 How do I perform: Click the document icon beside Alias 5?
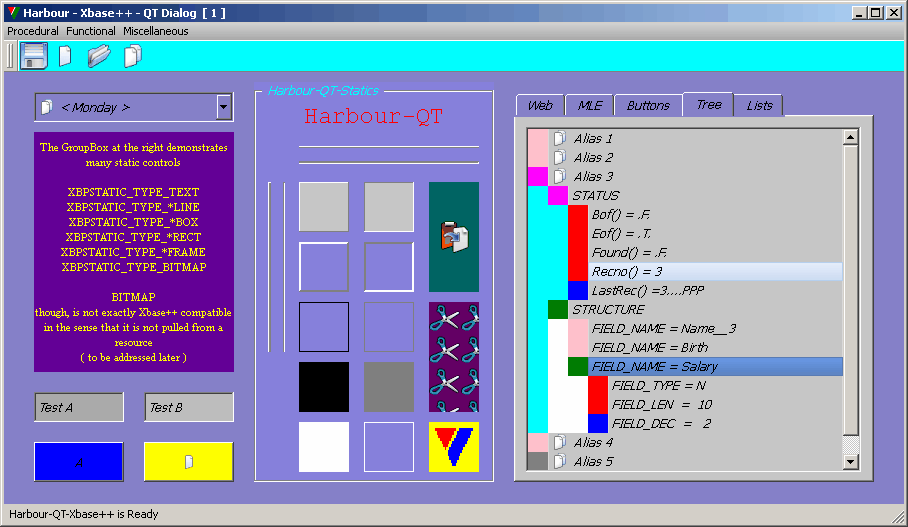coord(559,462)
